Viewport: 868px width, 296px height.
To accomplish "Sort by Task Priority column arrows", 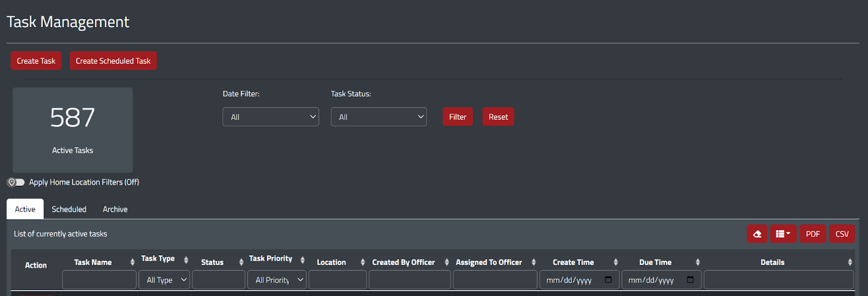I will tap(303, 260).
